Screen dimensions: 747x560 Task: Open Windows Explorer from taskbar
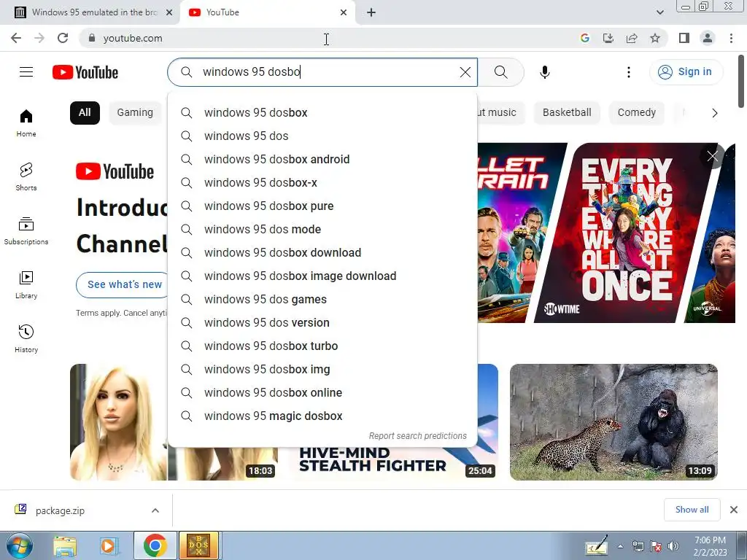point(65,546)
